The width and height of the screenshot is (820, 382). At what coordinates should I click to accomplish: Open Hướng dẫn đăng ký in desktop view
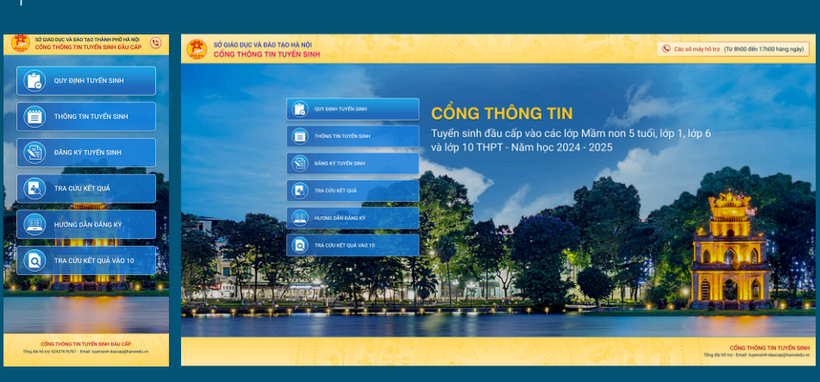[352, 218]
